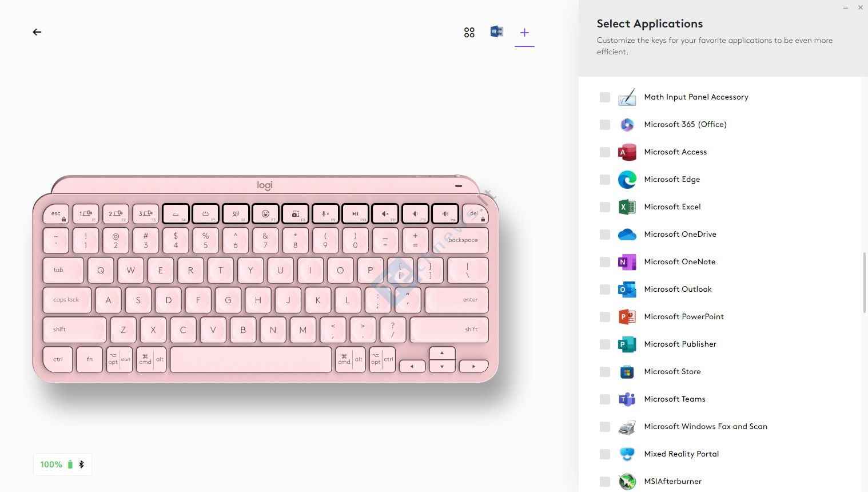Select the plus add-application tab
Image resolution: width=868 pixels, height=492 pixels.
[524, 33]
